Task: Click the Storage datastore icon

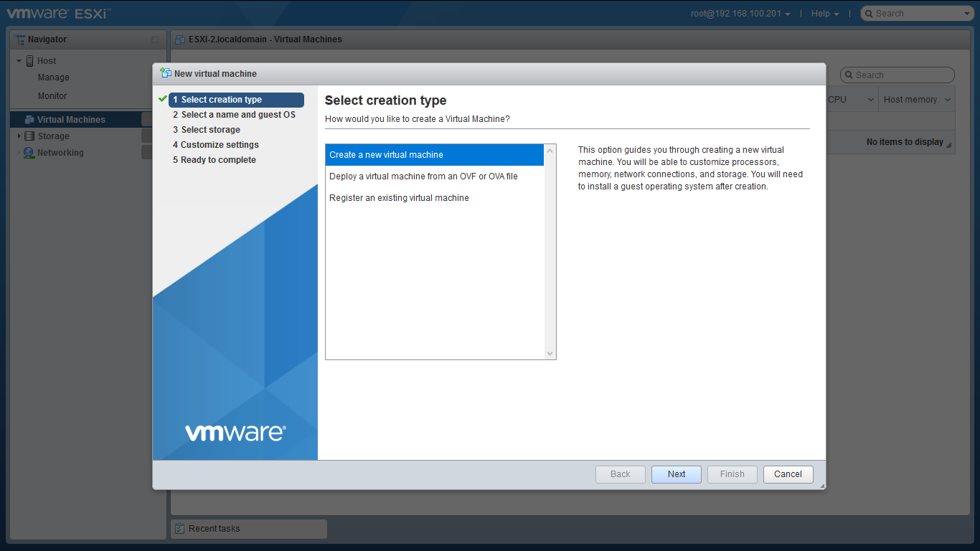Action: coord(29,136)
